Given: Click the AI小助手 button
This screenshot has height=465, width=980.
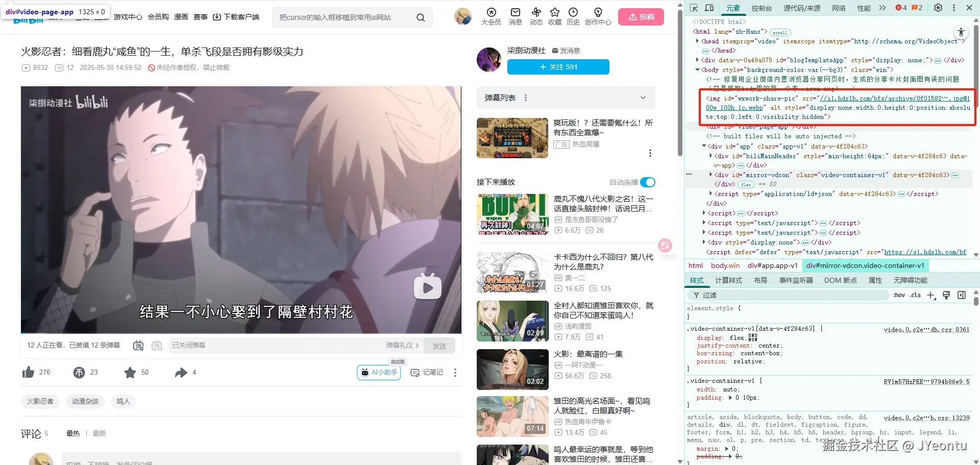Looking at the screenshot, I should 379,373.
